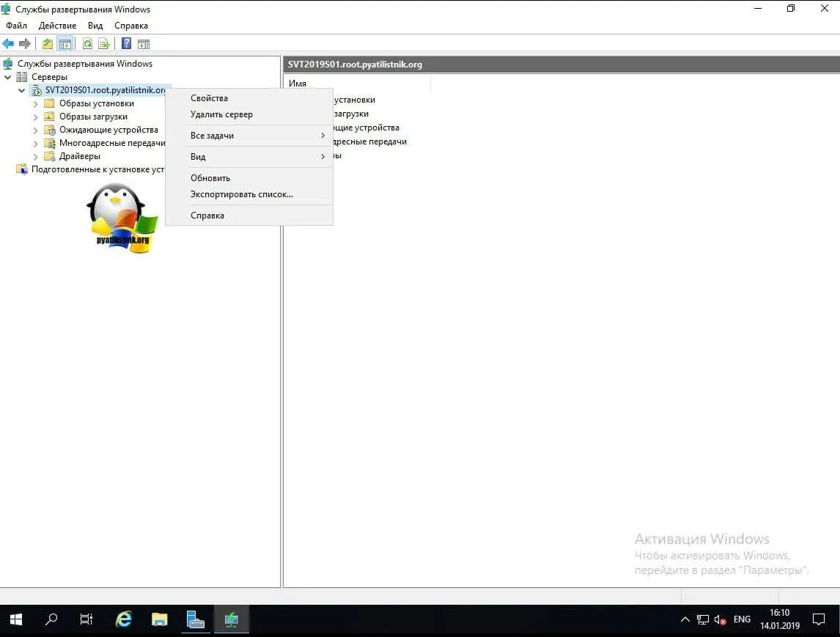Click Свойства in the context menu
This screenshot has height=637, width=840.
[x=209, y=97]
